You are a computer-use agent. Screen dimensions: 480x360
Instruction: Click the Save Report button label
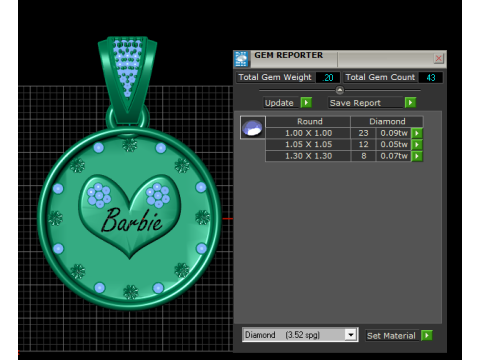coord(355,103)
